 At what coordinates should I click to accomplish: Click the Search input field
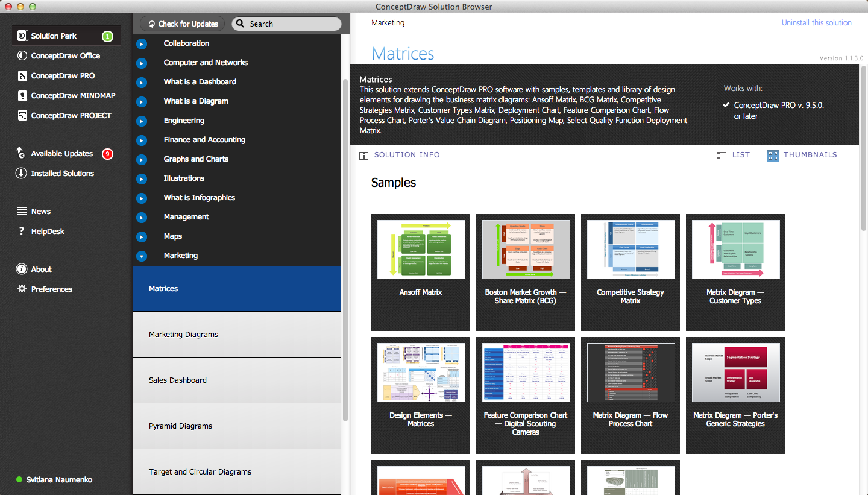(x=286, y=24)
